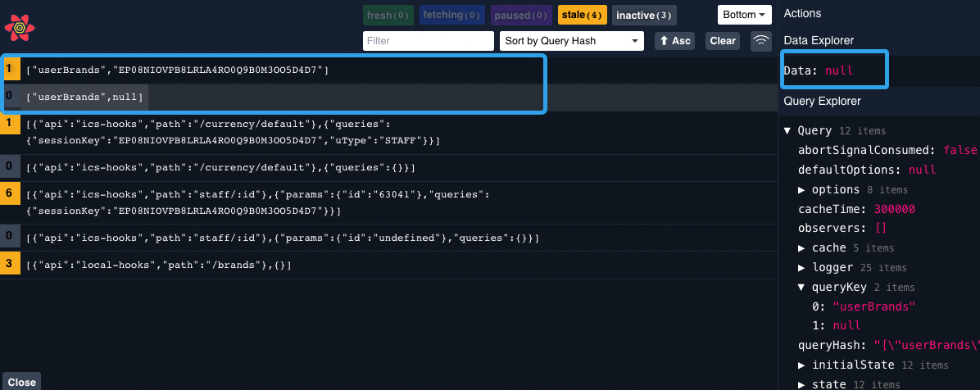
Task: Expand the cache 5 items node
Action: tap(802, 247)
